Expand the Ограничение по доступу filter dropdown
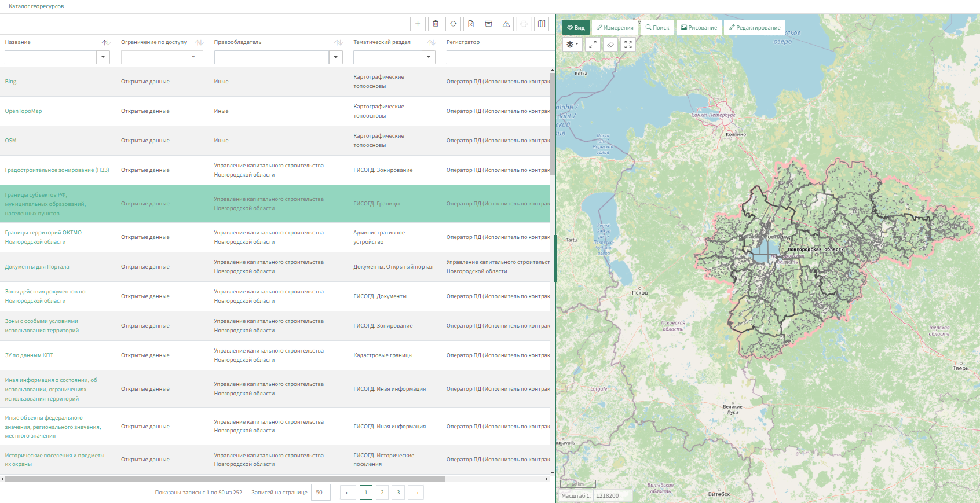The image size is (980, 503). point(193,57)
